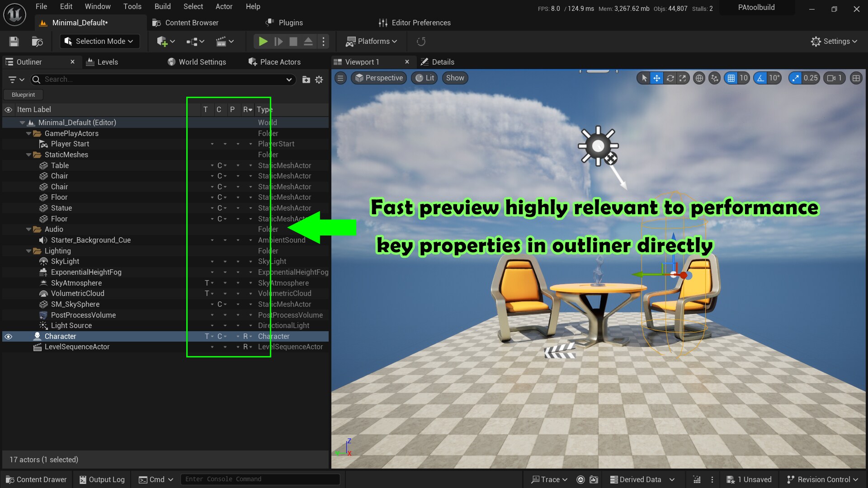Click the Blueprint button in the Outliner
The width and height of the screenshot is (868, 488).
[x=23, y=94]
